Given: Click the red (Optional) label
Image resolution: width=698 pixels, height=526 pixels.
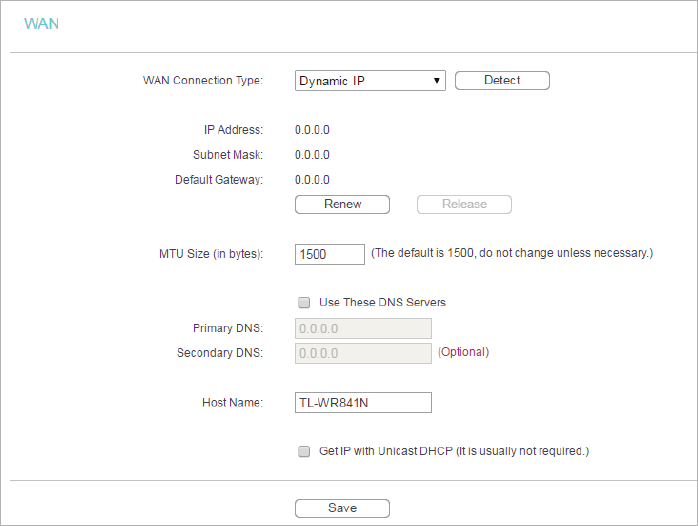Looking at the screenshot, I should click(463, 352).
